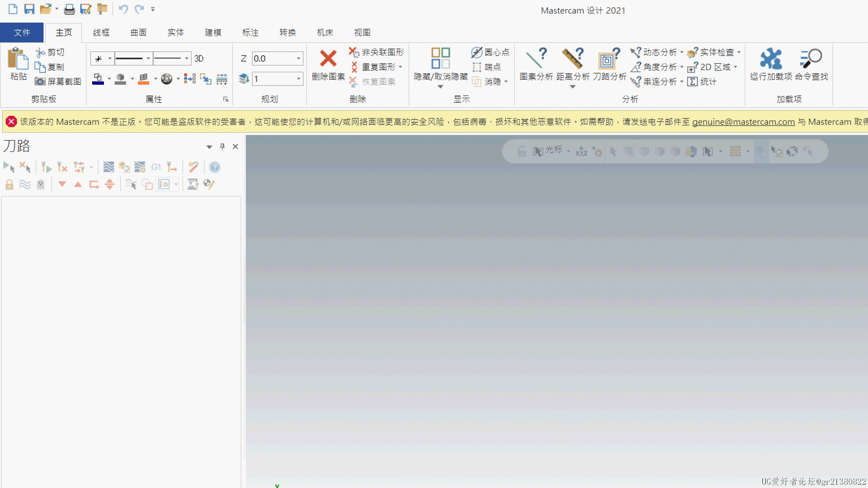This screenshot has width=868, height=488.
Task: Click the ghost icon in toolpaths toolbar
Action: (x=41, y=185)
